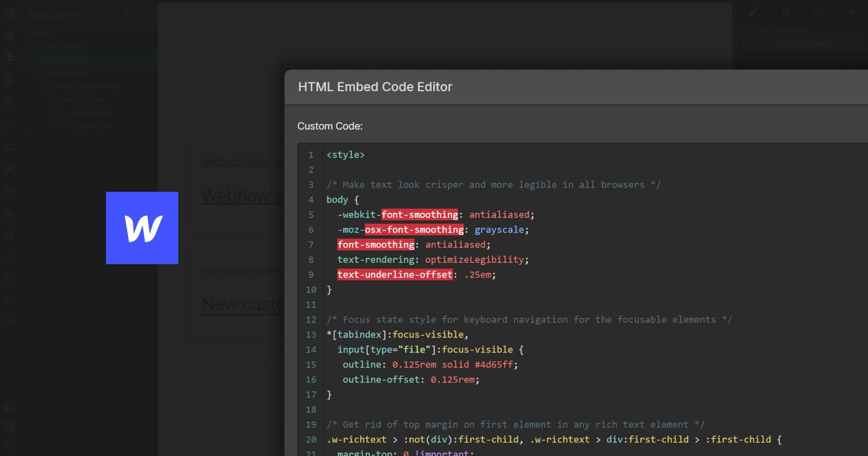This screenshot has width=868, height=456.
Task: Click the large 'Webflow's' heading link
Action: (243, 196)
